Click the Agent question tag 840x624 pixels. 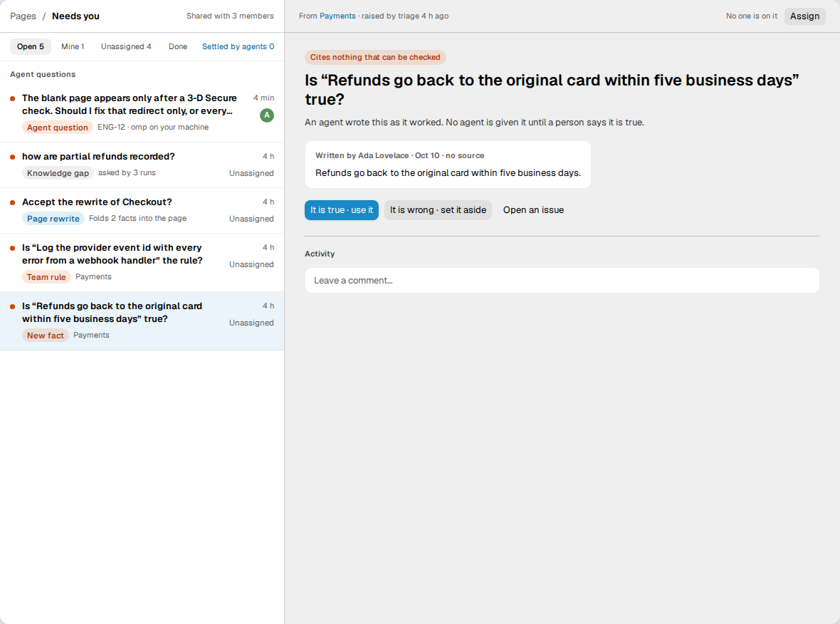[x=58, y=127]
